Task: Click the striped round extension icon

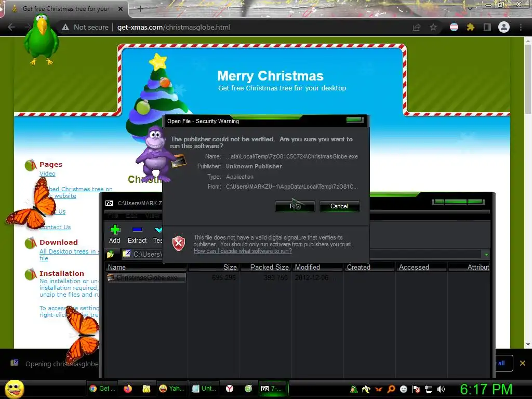Action: (454, 27)
